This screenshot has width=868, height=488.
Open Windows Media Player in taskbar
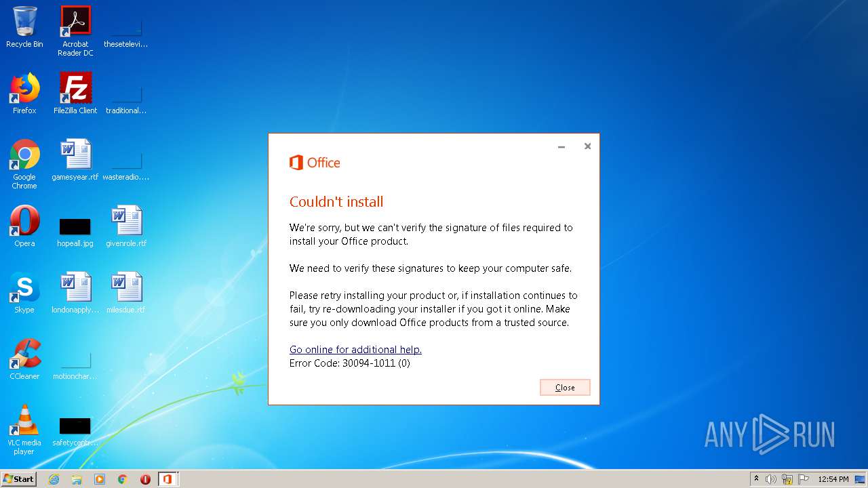click(100, 479)
